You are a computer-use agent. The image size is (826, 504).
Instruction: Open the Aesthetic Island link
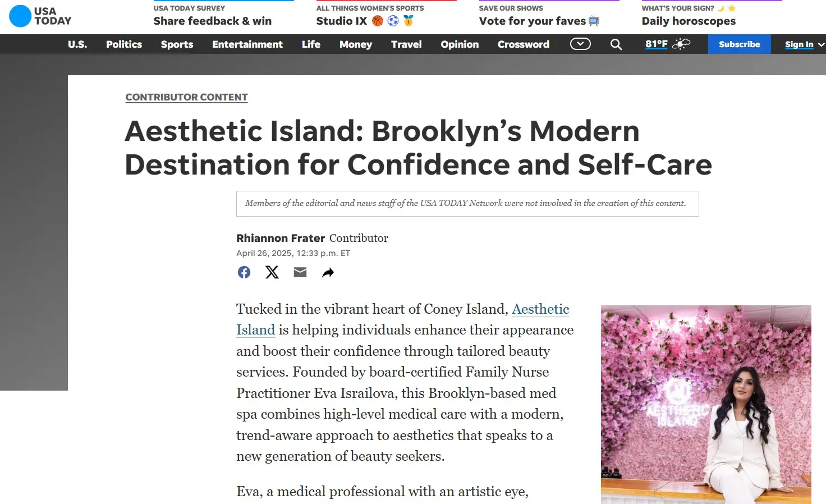[x=540, y=309]
